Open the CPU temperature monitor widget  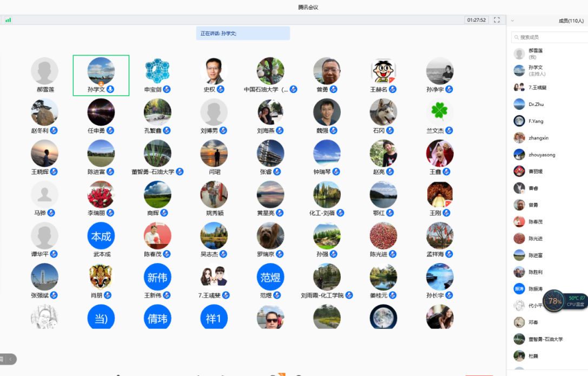(x=565, y=301)
